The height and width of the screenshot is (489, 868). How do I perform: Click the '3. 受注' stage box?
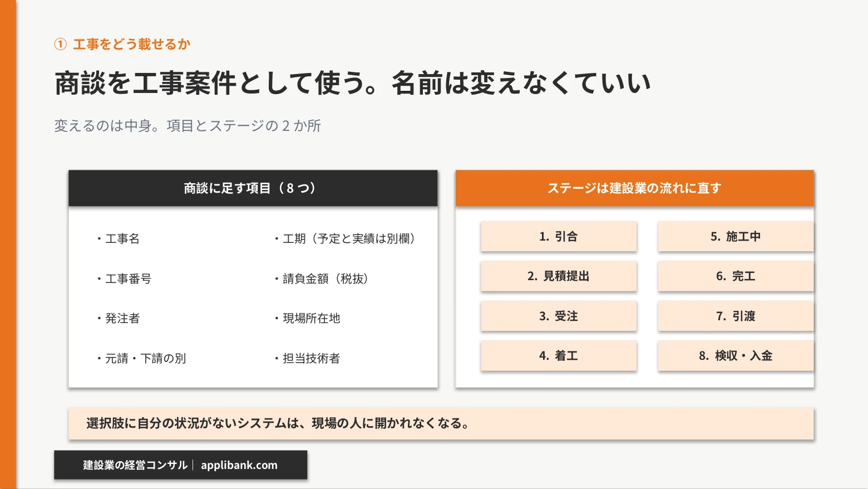coord(559,316)
